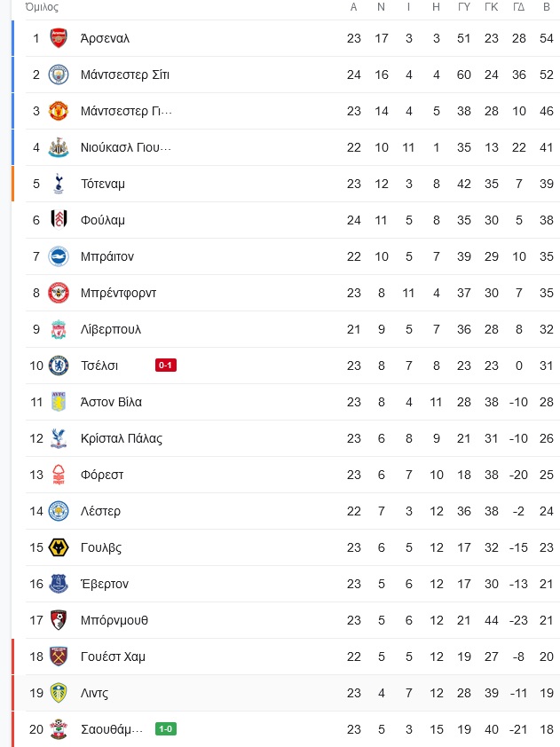Click the Wolves crest icon
The width and height of the screenshot is (560, 747).
click(x=59, y=548)
